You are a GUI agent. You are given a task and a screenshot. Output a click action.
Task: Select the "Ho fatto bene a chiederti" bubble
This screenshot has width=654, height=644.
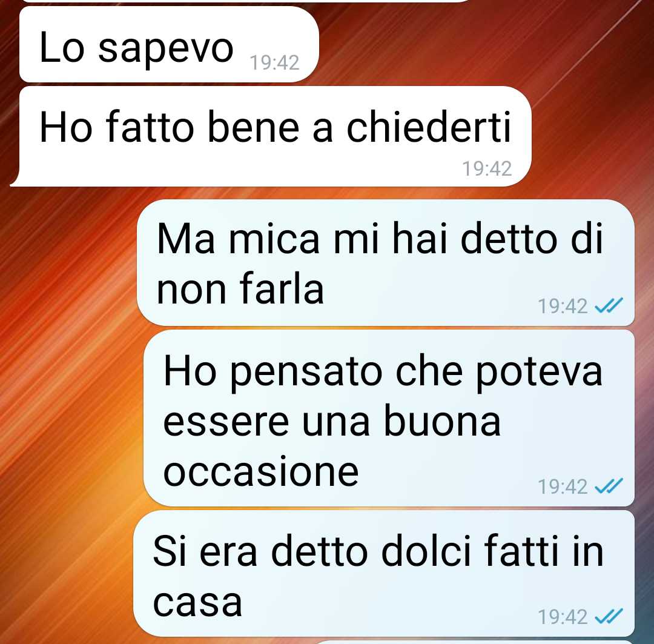271,136
